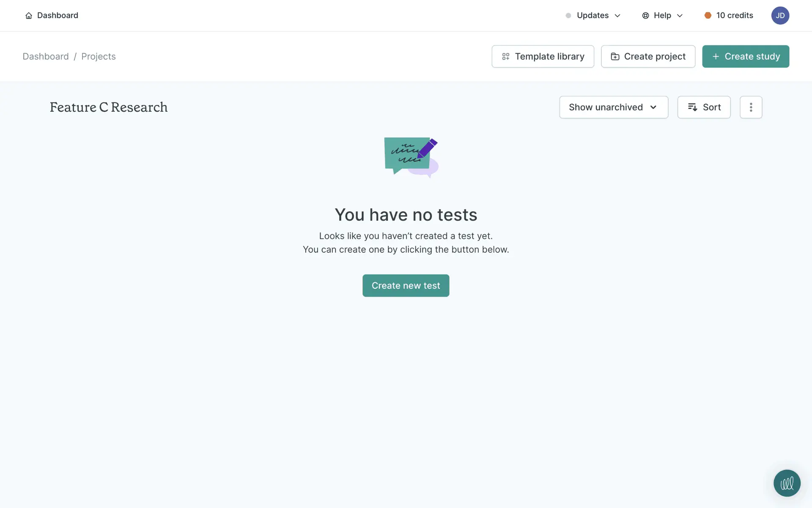Viewport: 812px width, 508px height.
Task: Expand the Help dropdown chevron
Action: click(x=680, y=16)
